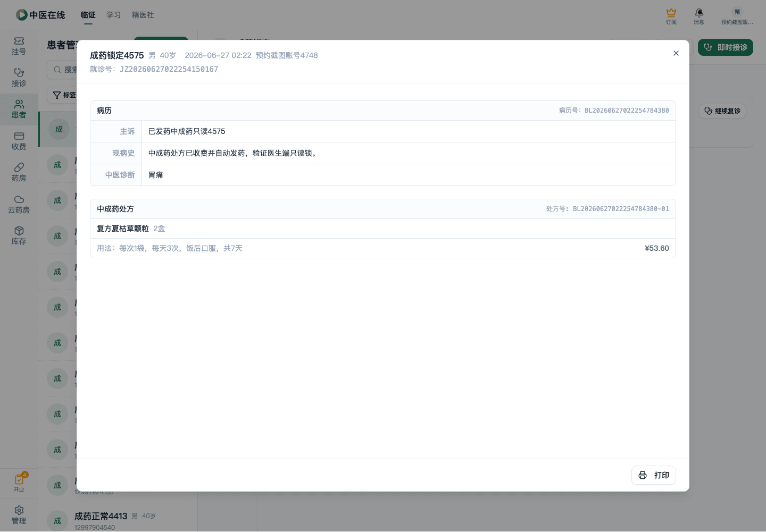Open the 管理 settings gear icon

19,516
